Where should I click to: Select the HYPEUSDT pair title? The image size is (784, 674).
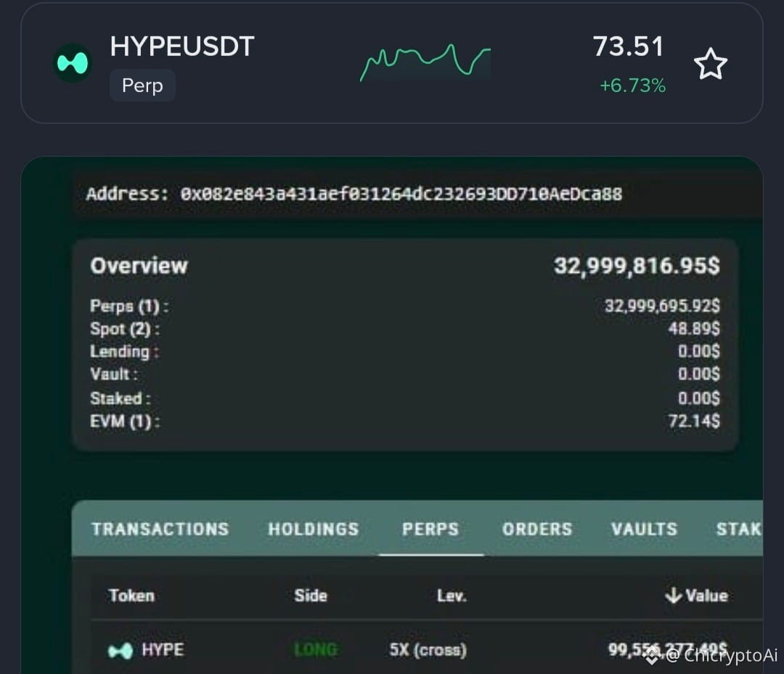[182, 46]
